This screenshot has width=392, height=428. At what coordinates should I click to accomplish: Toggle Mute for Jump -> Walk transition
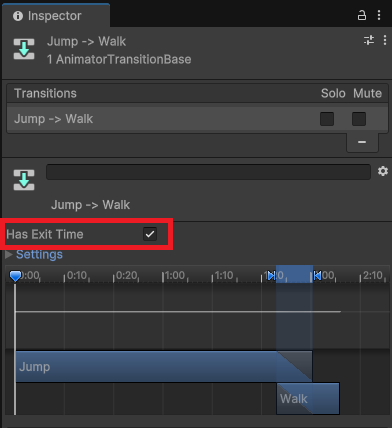(x=359, y=119)
